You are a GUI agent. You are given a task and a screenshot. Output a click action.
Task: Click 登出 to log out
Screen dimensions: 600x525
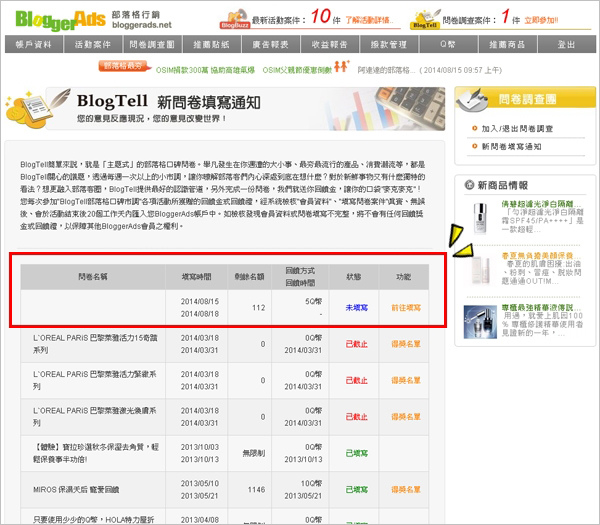567,44
